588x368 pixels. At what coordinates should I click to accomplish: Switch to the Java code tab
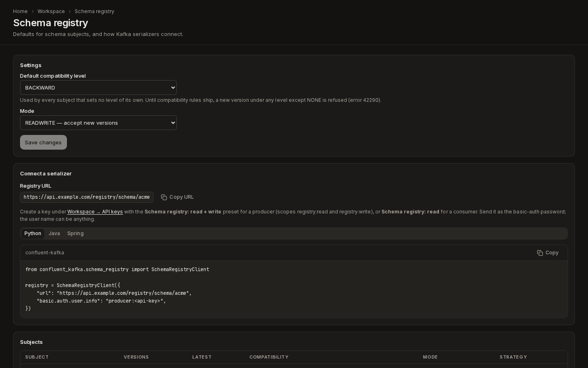point(54,233)
